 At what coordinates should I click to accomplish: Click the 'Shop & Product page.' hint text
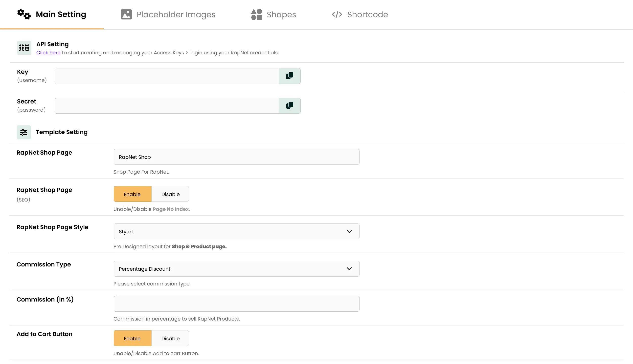(x=199, y=246)
